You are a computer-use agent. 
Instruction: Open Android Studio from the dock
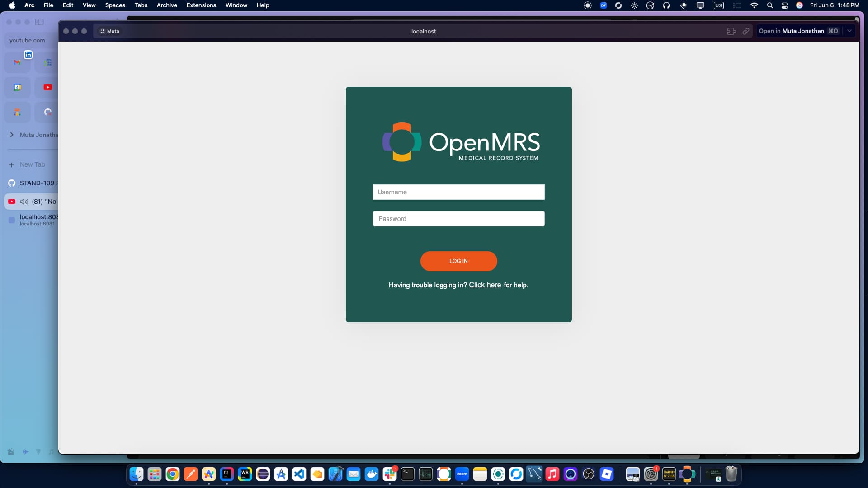tap(281, 474)
